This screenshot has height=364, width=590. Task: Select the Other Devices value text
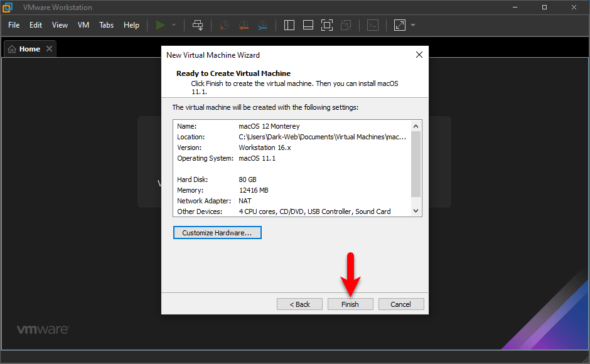[x=314, y=211]
